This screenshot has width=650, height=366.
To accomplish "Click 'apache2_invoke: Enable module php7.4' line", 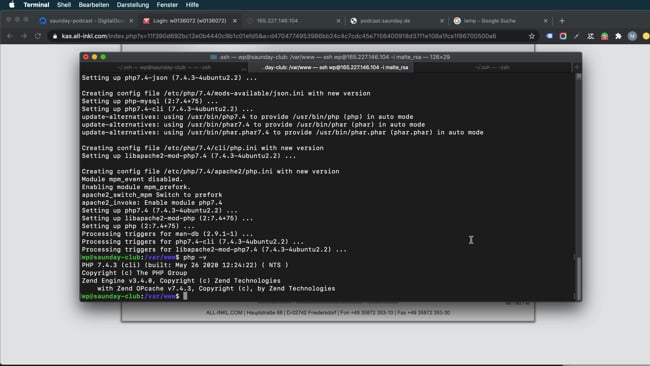I will (152, 203).
